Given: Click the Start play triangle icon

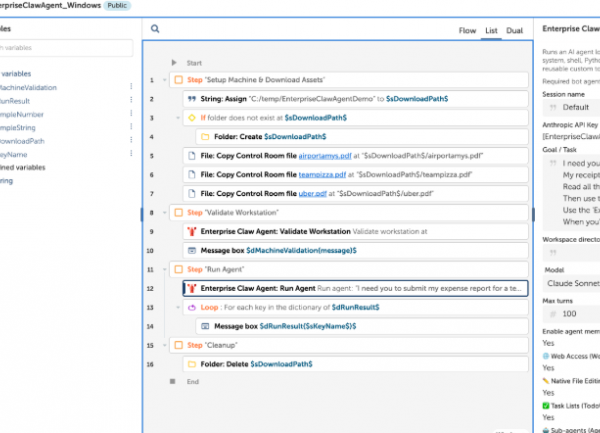Looking at the screenshot, I should tap(174, 62).
